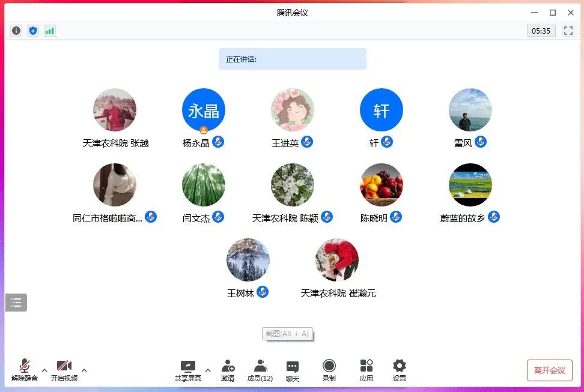Expand audio options arrow next to 解除静音
The image size is (584, 392).
click(x=44, y=370)
